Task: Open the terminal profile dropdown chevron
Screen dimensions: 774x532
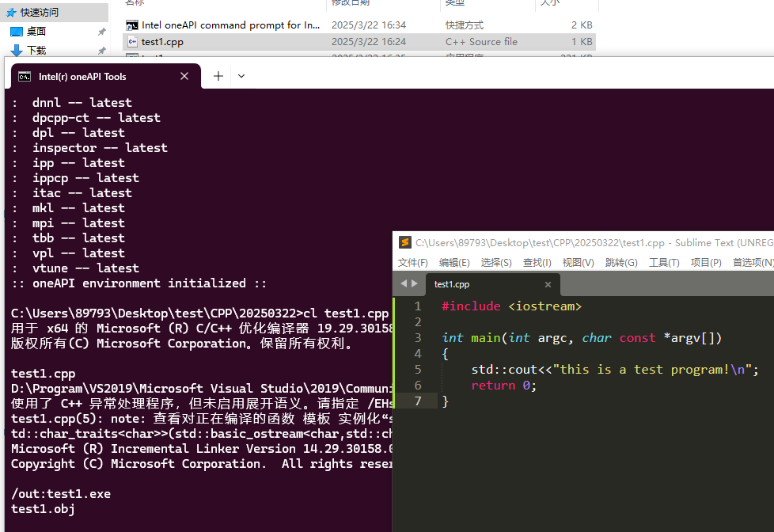Action: point(241,76)
